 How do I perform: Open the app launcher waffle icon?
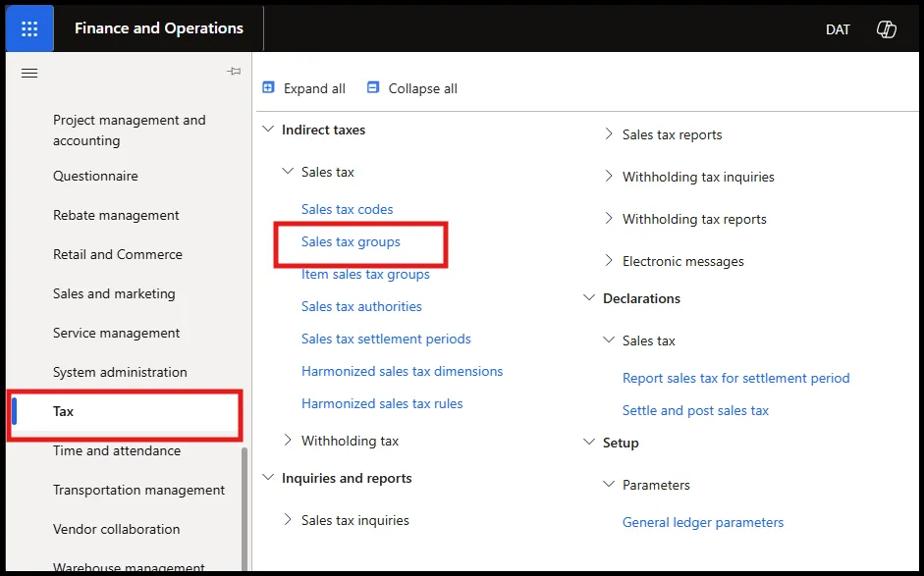29,28
